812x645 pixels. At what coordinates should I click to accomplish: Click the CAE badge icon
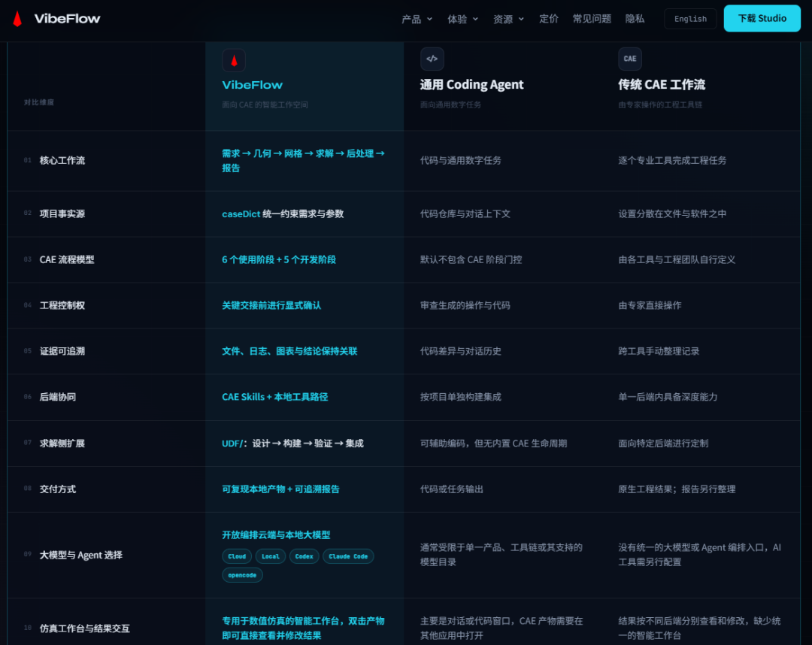pyautogui.click(x=630, y=59)
